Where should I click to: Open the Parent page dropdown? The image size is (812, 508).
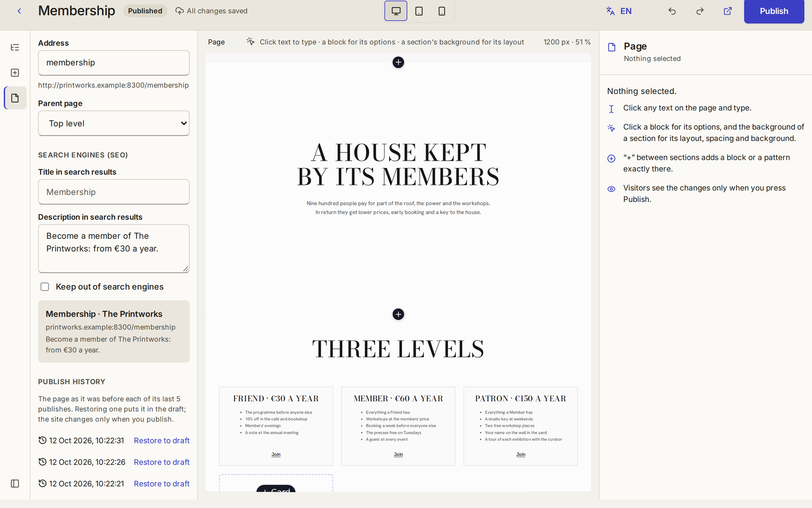coord(114,123)
